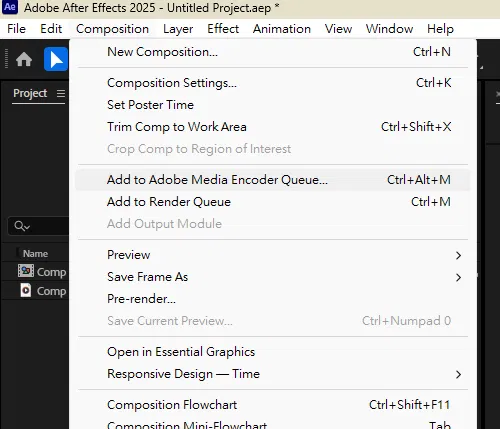The image size is (500, 429).
Task: Open the Edit menu
Action: pos(51,29)
